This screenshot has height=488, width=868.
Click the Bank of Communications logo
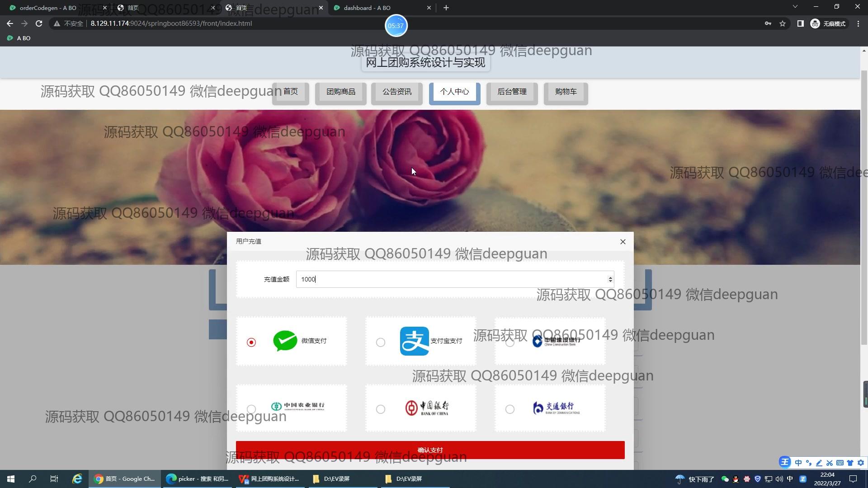click(x=556, y=408)
